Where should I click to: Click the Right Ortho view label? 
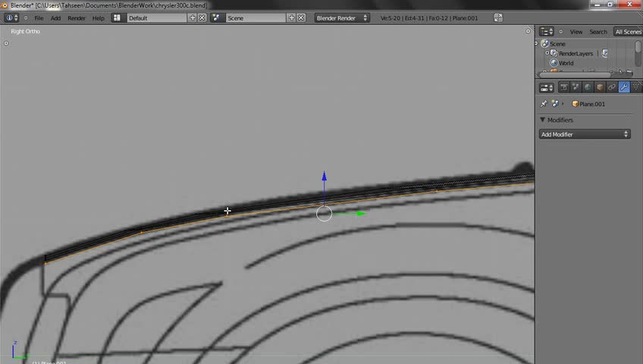point(26,31)
